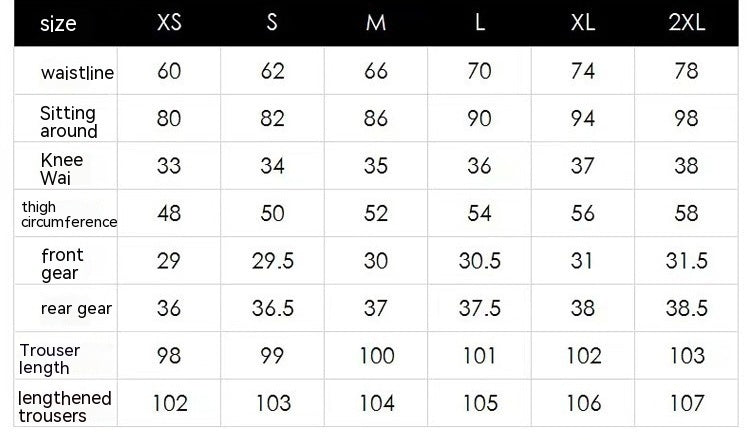750x440 pixels.
Task: Select rear gear value 38.5 for 2XL
Action: click(686, 309)
